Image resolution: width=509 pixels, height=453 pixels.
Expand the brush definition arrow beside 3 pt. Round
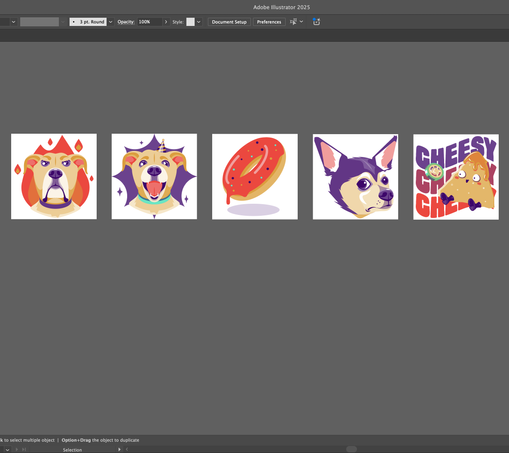click(x=111, y=22)
